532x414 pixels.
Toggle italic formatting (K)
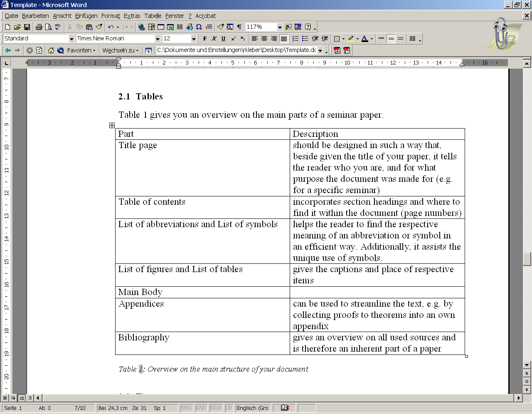pyautogui.click(x=214, y=39)
